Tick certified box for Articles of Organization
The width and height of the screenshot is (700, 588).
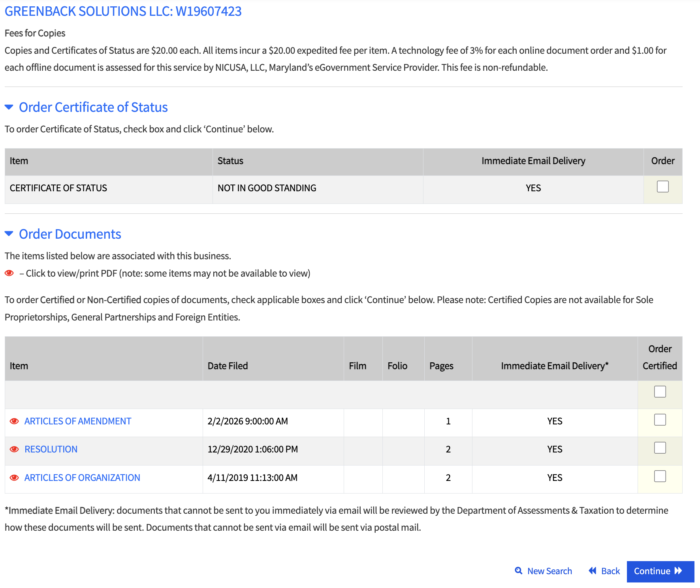660,476
